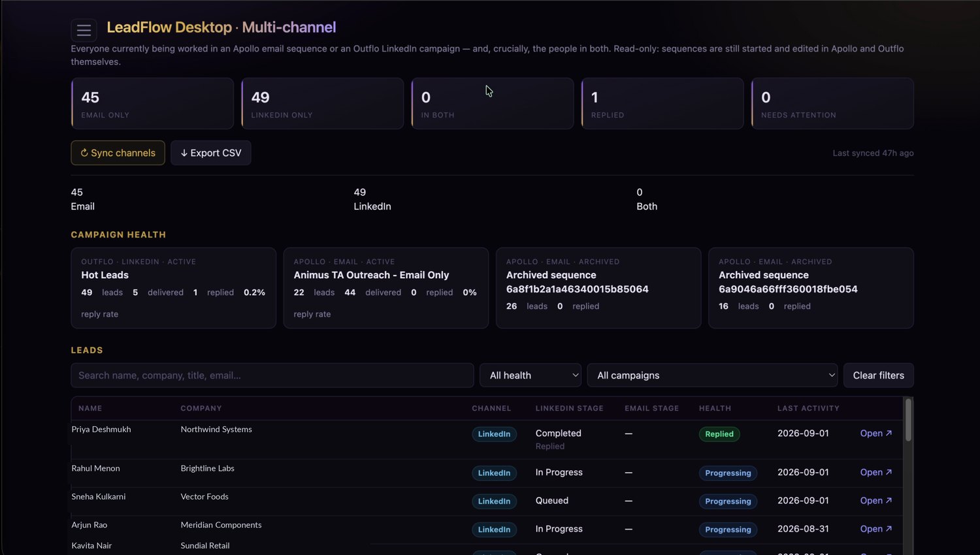Viewport: 980px width, 555px height.
Task: Click the Email Stage column header
Action: (x=651, y=409)
